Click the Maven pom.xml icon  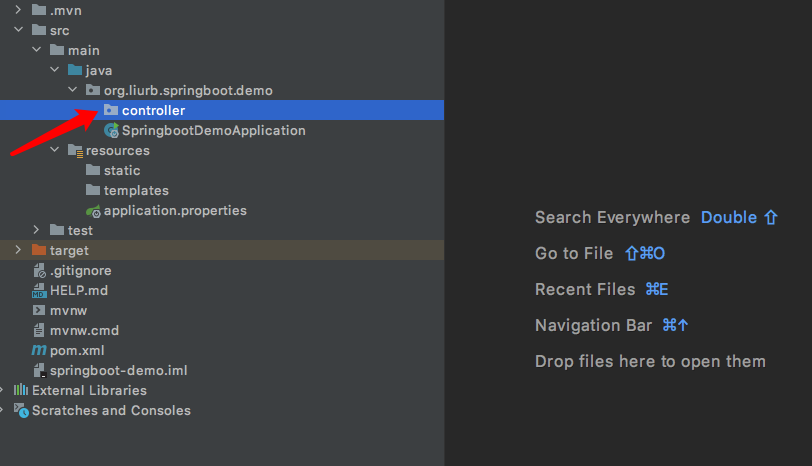pyautogui.click(x=39, y=351)
